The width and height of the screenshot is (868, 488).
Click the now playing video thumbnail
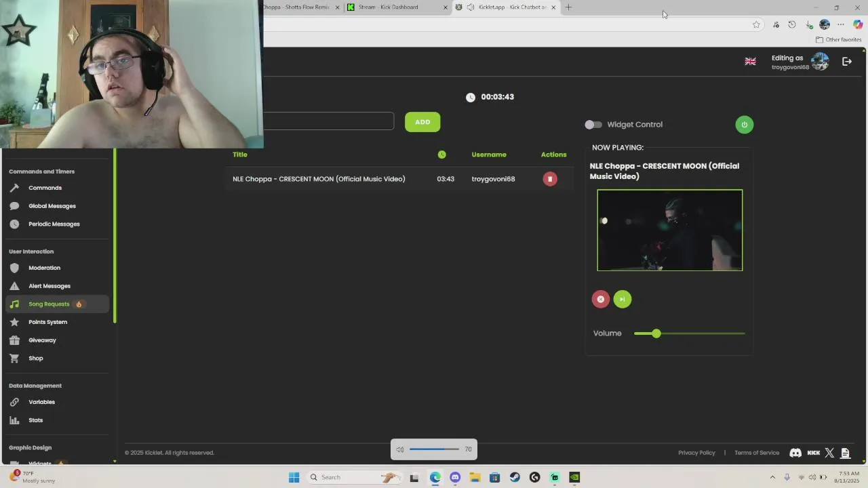click(x=670, y=230)
